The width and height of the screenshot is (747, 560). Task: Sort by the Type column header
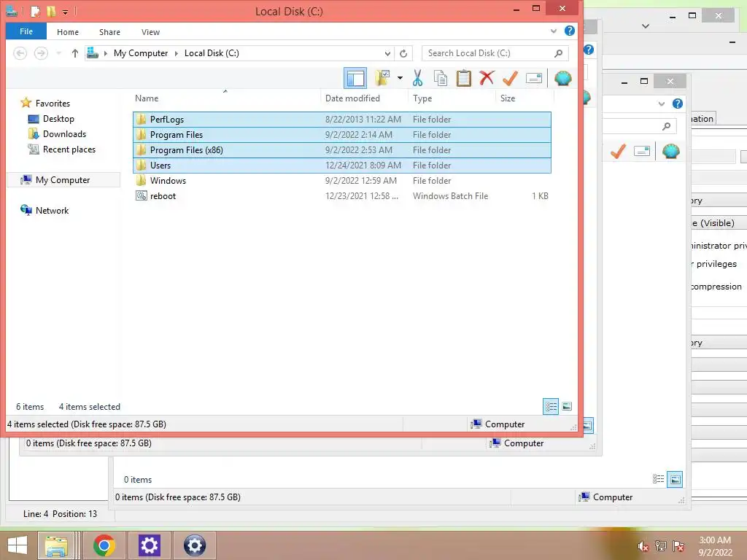422,98
